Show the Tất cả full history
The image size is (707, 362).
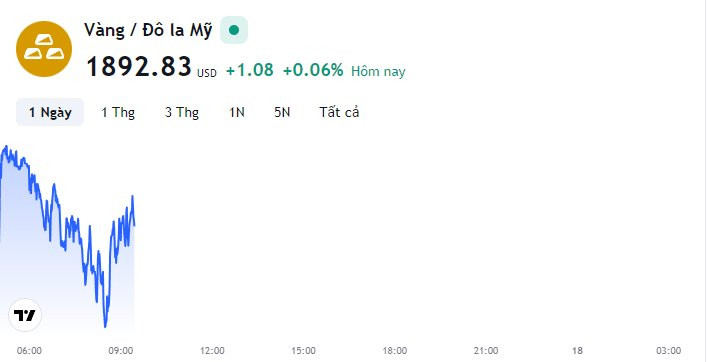(x=339, y=112)
